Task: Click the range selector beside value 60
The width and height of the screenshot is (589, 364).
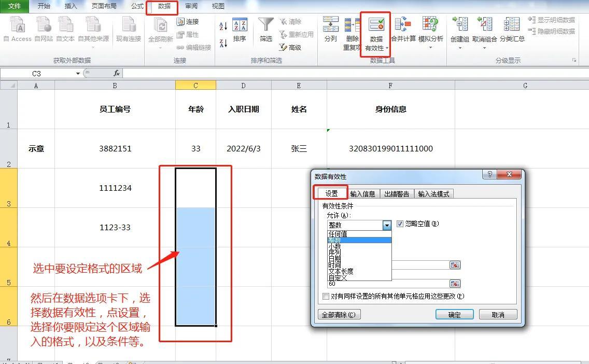Action: point(455,284)
